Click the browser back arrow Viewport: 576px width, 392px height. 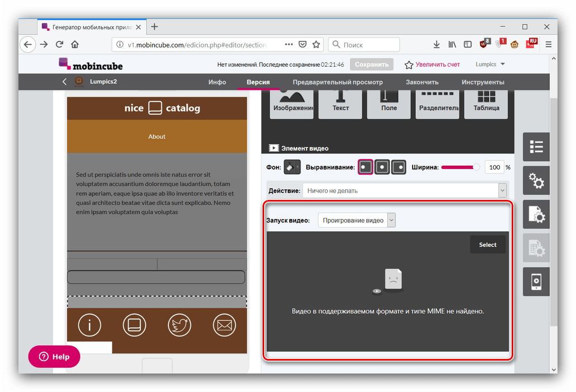(x=27, y=44)
